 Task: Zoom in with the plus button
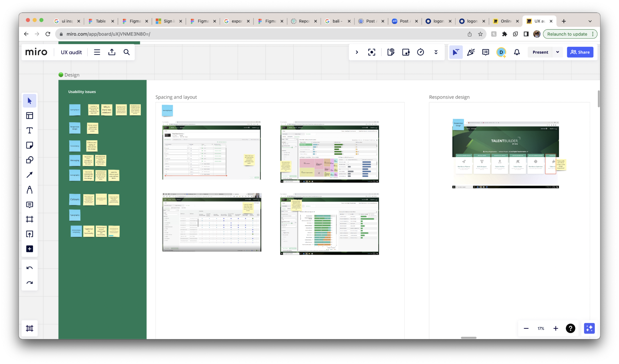pyautogui.click(x=556, y=328)
